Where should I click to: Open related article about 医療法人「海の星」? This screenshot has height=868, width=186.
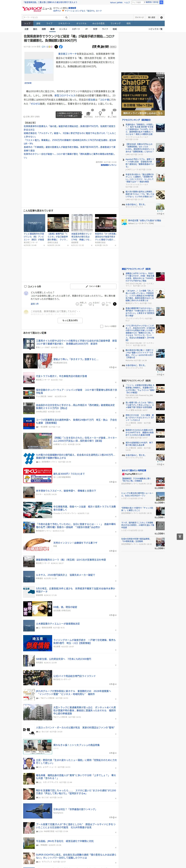[69, 128]
